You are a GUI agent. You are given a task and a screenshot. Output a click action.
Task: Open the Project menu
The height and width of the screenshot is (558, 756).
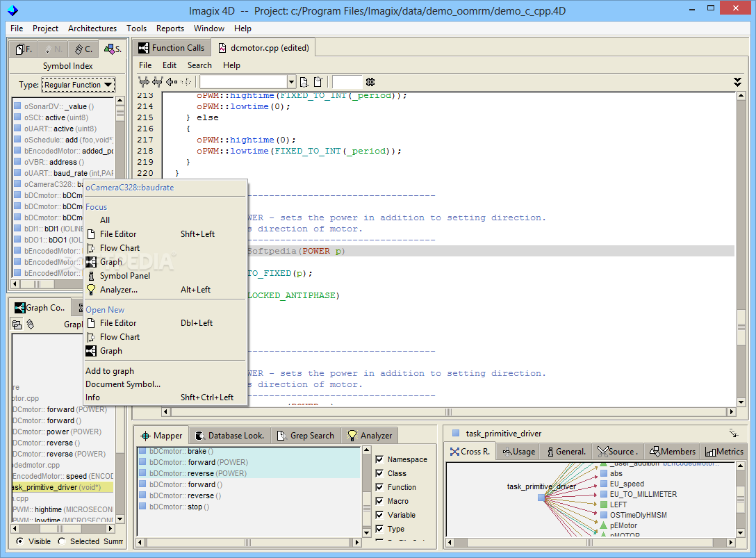[45, 28]
